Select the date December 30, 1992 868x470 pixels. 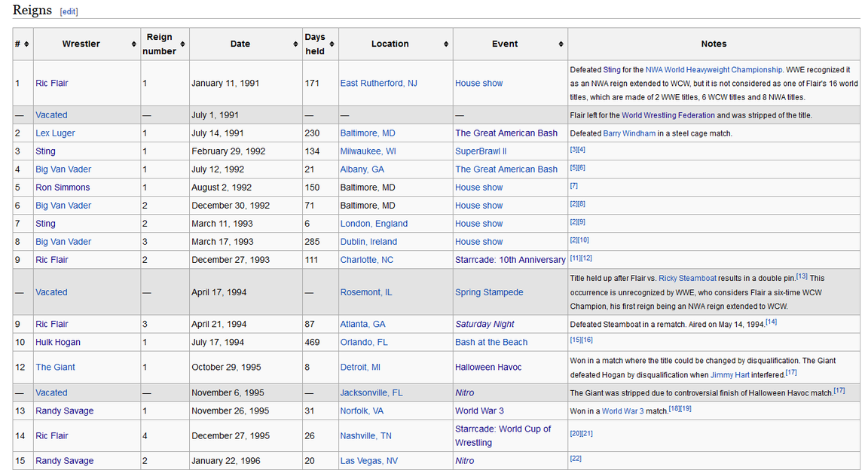tap(231, 206)
